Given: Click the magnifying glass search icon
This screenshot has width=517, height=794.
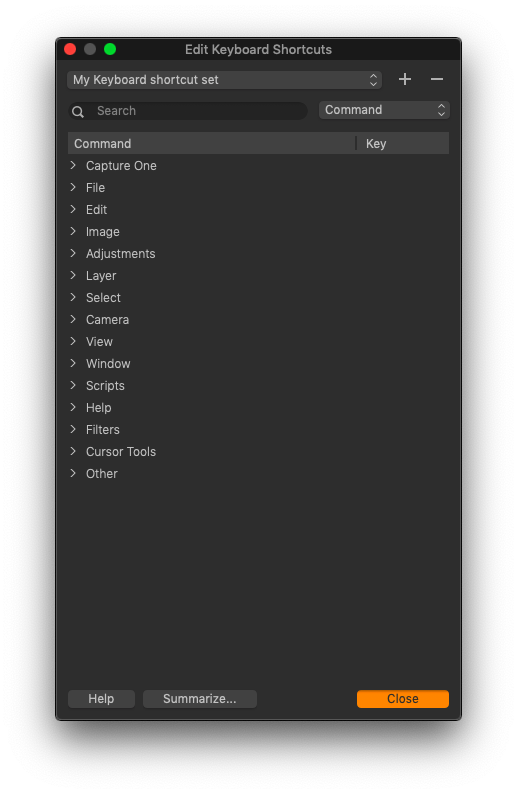Looking at the screenshot, I should pos(78,111).
